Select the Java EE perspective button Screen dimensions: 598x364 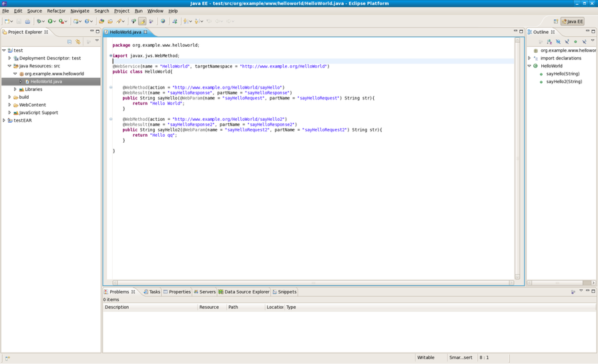(x=572, y=21)
